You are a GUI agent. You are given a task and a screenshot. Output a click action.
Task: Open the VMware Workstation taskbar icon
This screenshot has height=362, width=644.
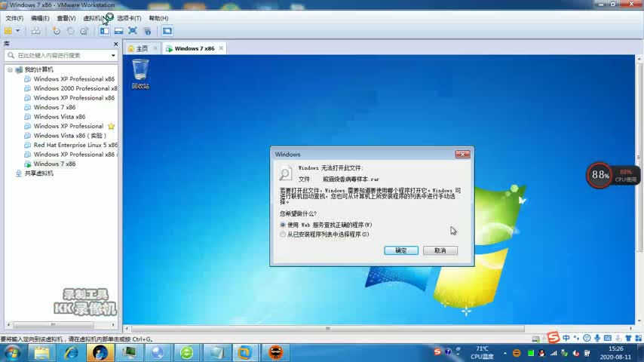[245, 353]
